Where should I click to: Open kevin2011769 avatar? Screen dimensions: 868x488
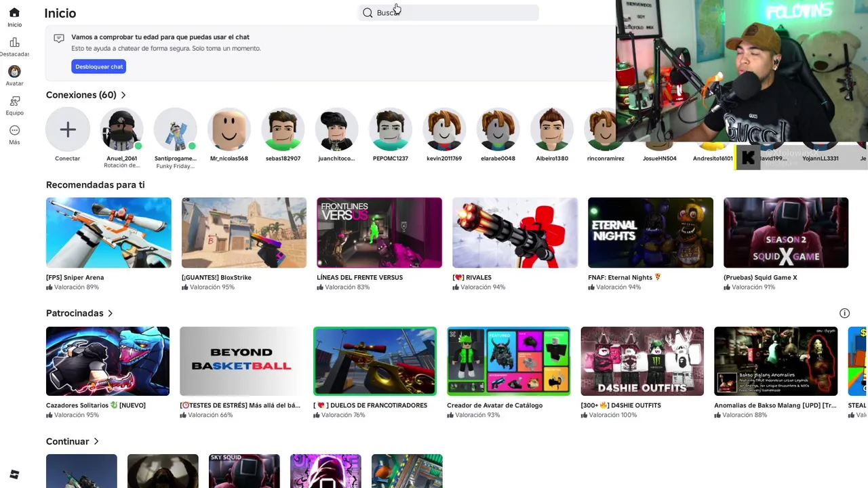click(x=444, y=129)
